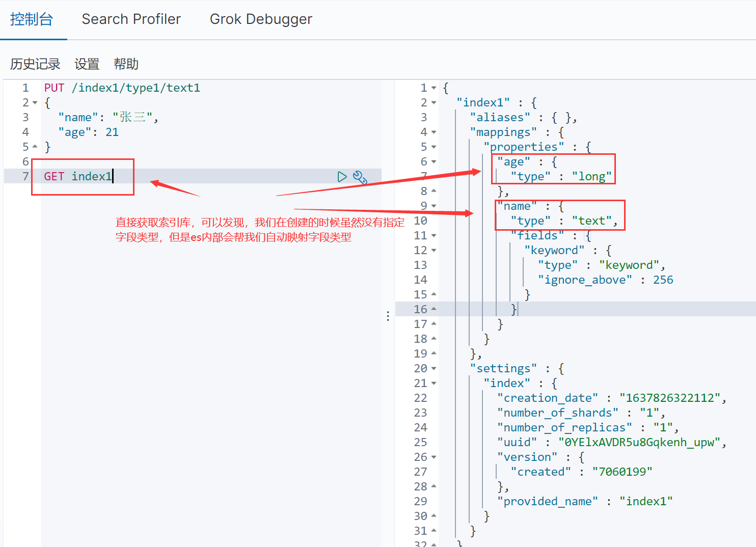
Task: Click the GET index1 request line
Action: coord(78,177)
